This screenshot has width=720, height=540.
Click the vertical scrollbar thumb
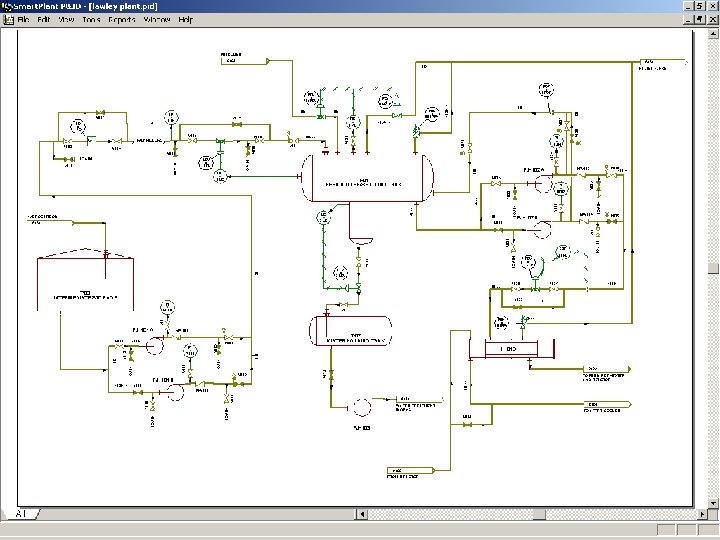pyautogui.click(x=713, y=269)
